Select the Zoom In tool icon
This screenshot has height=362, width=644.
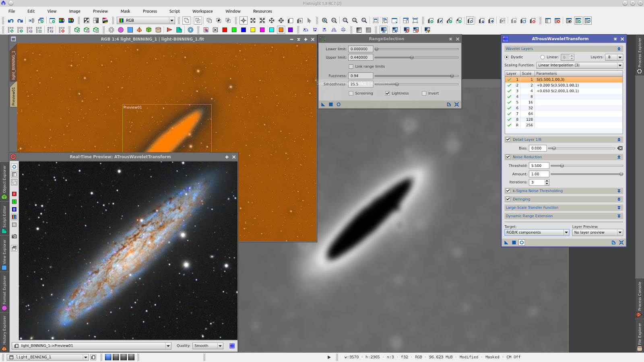click(324, 19)
